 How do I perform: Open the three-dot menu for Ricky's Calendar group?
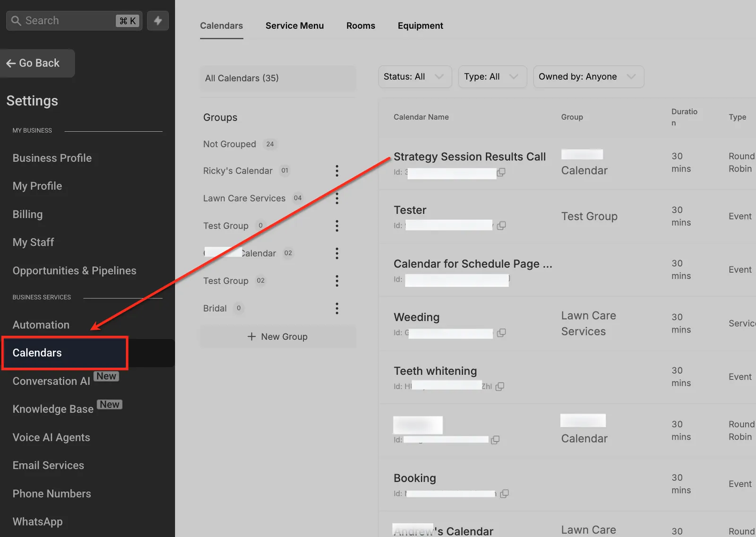pos(337,171)
